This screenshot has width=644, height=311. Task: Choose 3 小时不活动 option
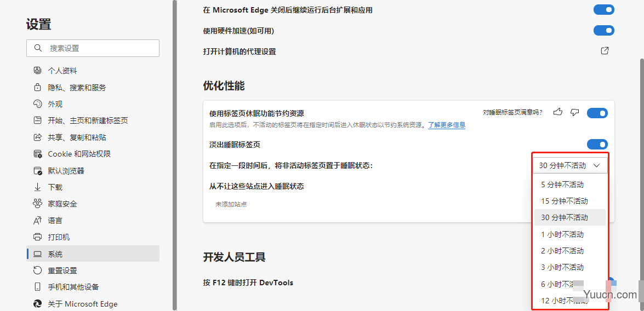click(569, 267)
